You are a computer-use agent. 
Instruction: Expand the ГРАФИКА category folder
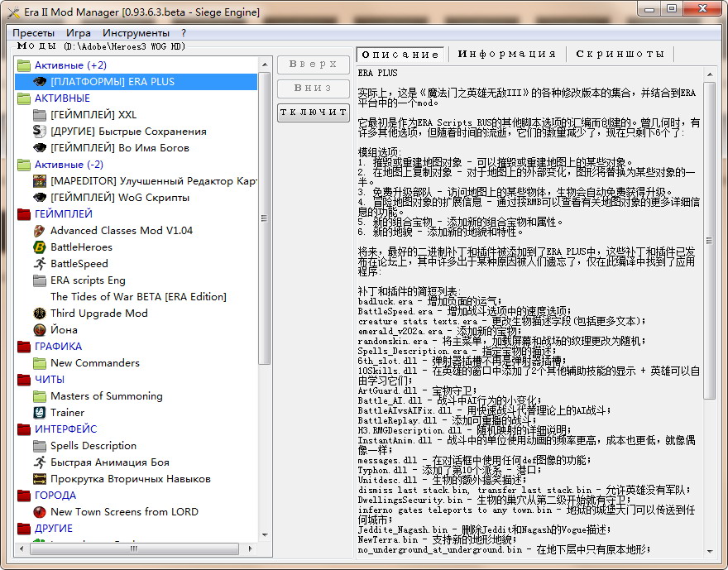tap(24, 347)
